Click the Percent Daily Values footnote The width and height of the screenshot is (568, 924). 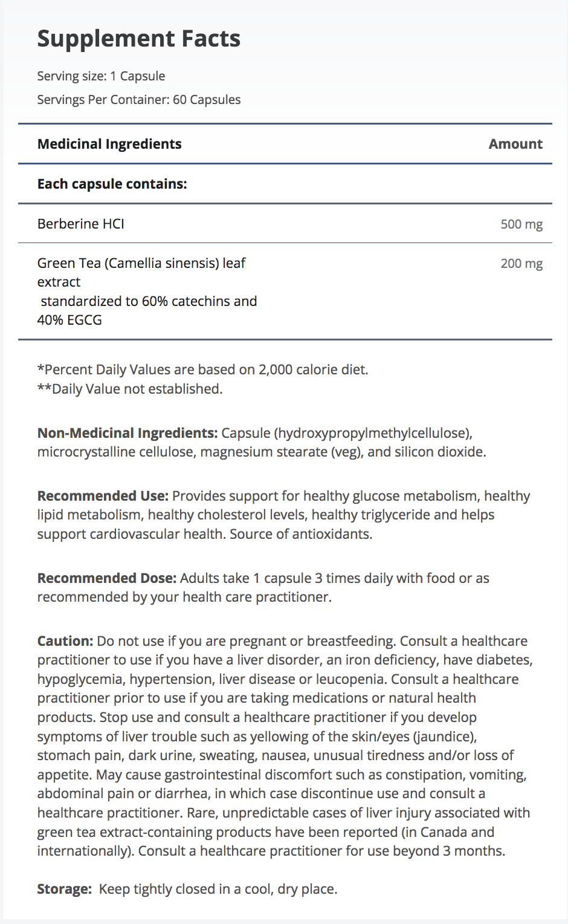pos(202,369)
